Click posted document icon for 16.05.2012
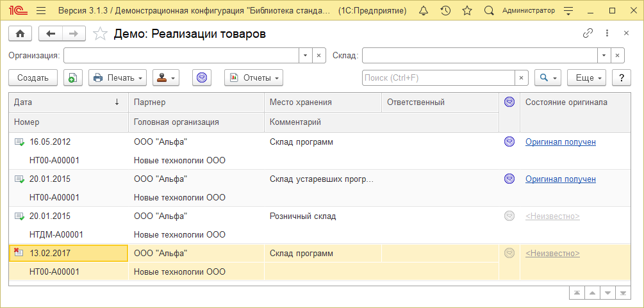 point(19,142)
